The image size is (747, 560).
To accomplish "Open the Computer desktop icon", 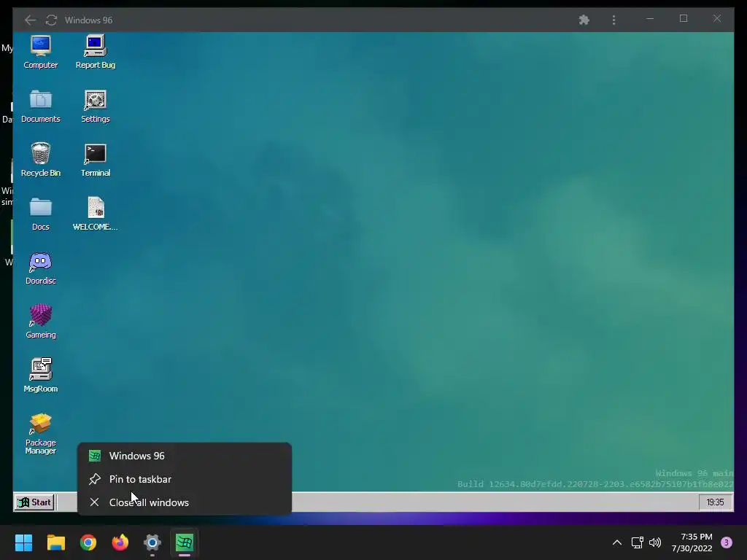I will [x=41, y=52].
